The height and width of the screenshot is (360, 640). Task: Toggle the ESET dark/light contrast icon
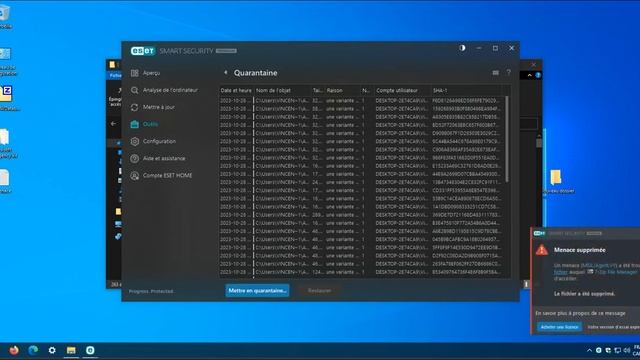click(x=462, y=48)
